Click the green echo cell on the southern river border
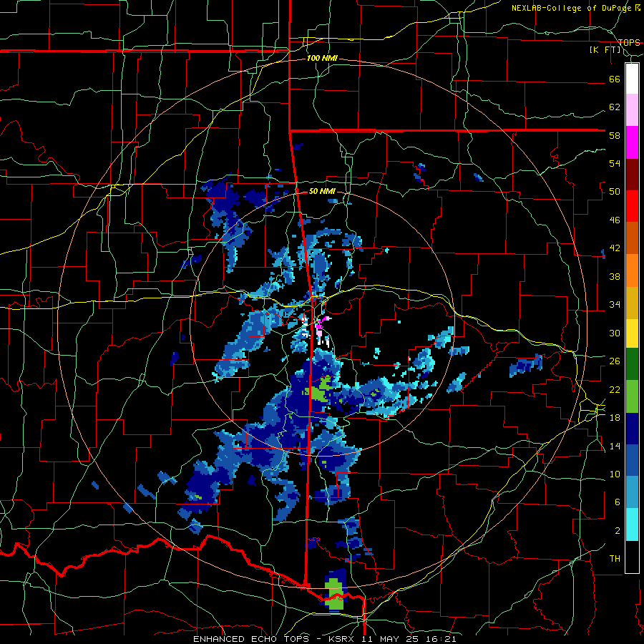Image resolution: width=644 pixels, height=644 pixels. [x=335, y=593]
